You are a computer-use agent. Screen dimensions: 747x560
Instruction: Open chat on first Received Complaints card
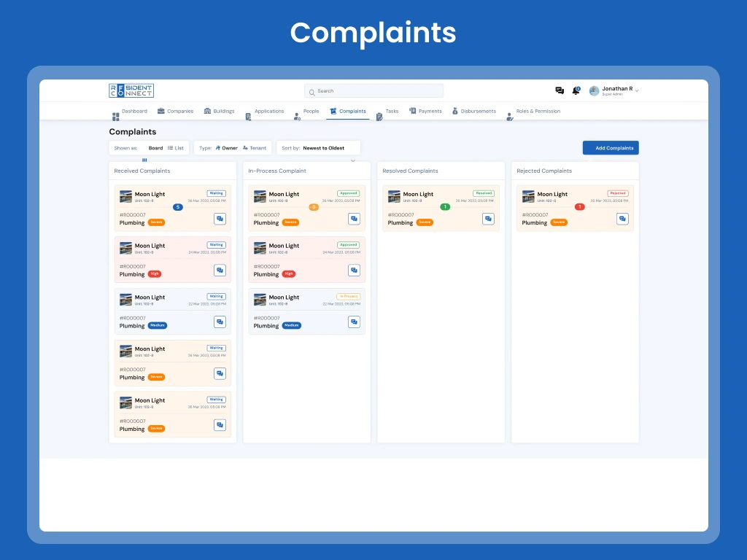coord(220,219)
